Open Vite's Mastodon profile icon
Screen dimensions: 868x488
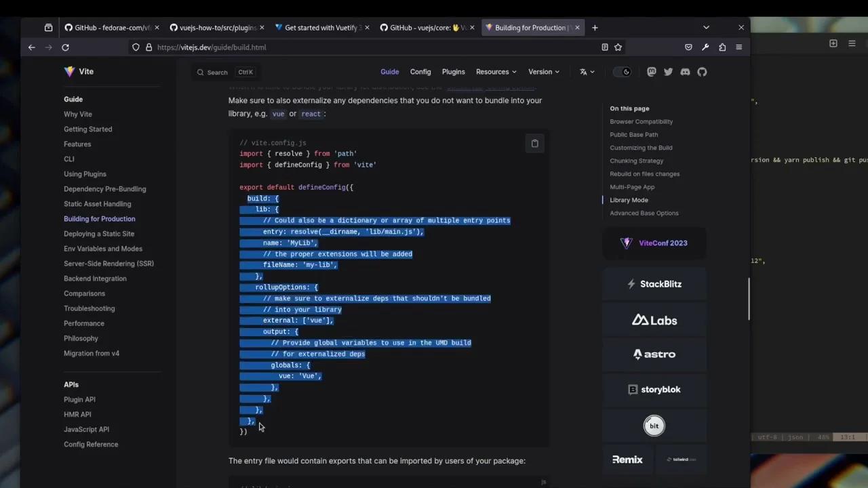(651, 71)
